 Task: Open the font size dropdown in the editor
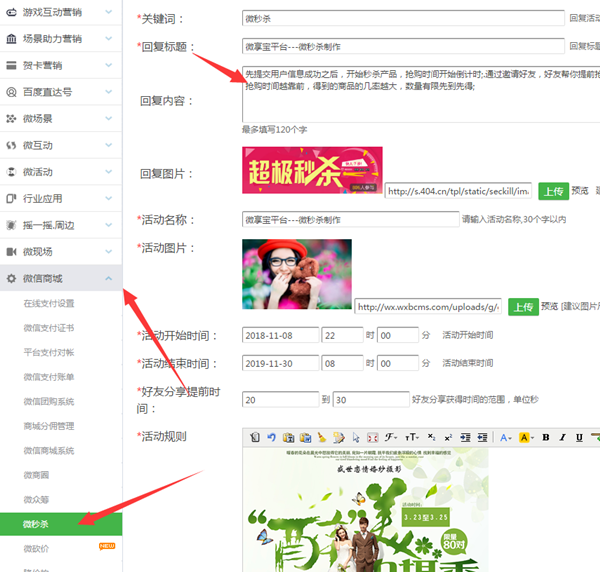click(x=412, y=437)
